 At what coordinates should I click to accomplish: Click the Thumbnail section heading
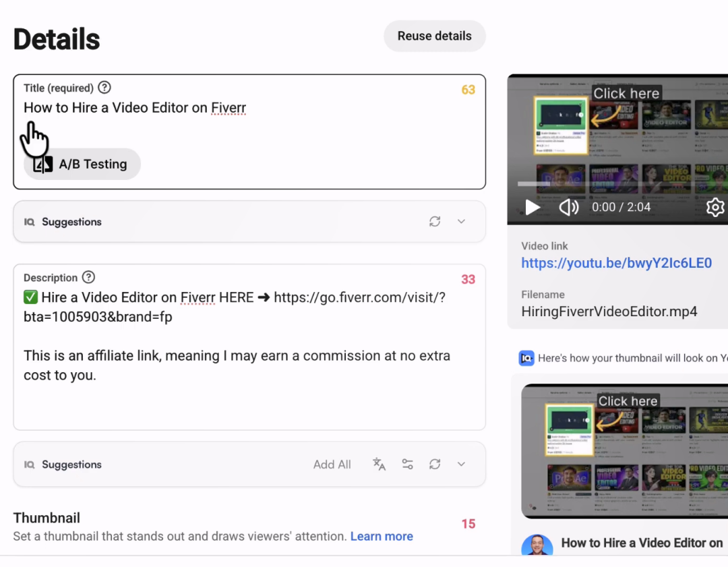click(x=47, y=518)
